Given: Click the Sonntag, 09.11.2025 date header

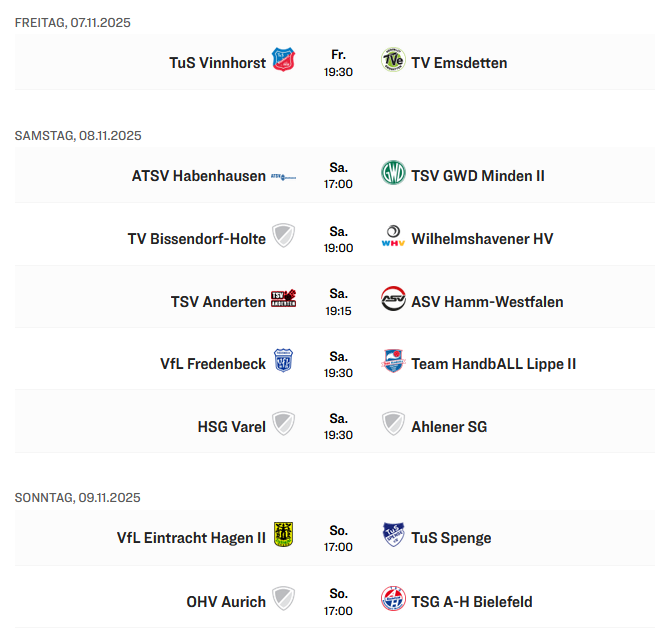Looking at the screenshot, I should point(77,497).
